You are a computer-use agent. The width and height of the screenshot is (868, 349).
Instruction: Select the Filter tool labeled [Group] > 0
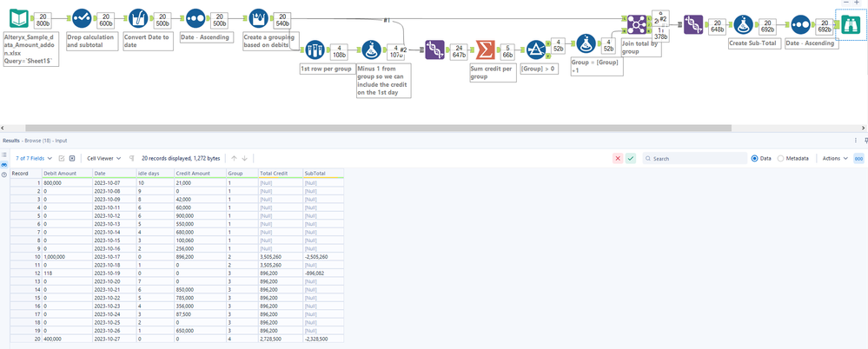536,49
